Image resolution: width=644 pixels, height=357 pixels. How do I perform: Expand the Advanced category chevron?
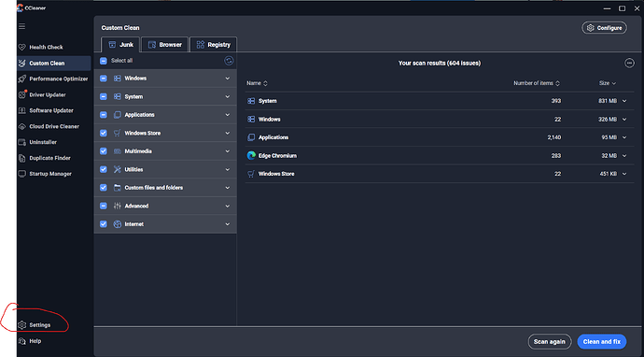tap(228, 206)
